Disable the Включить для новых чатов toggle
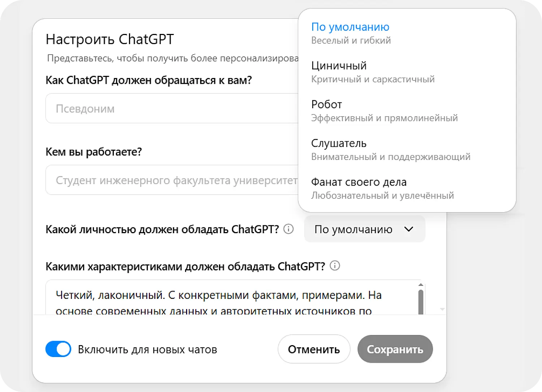Image resolution: width=542 pixels, height=392 pixels. click(x=58, y=349)
